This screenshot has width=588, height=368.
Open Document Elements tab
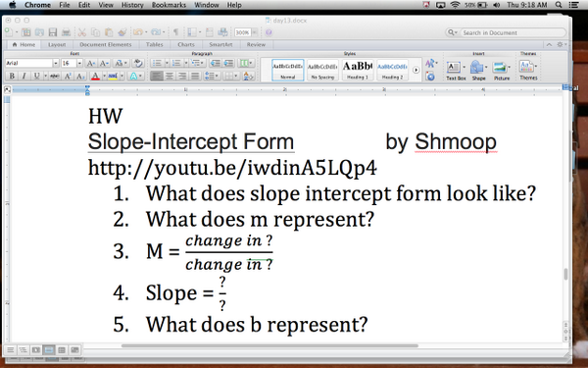click(106, 44)
